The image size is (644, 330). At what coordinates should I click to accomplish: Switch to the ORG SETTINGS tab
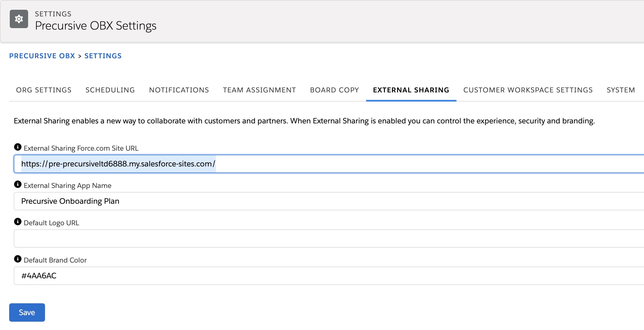44,90
